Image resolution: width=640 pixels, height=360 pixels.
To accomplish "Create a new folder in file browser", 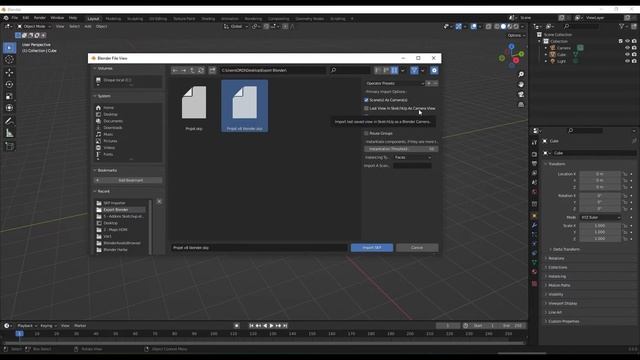I will pos(212,70).
